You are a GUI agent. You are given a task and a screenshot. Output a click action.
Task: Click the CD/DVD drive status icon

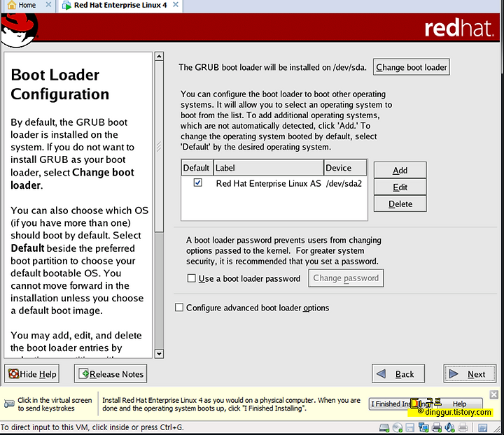pos(398,427)
